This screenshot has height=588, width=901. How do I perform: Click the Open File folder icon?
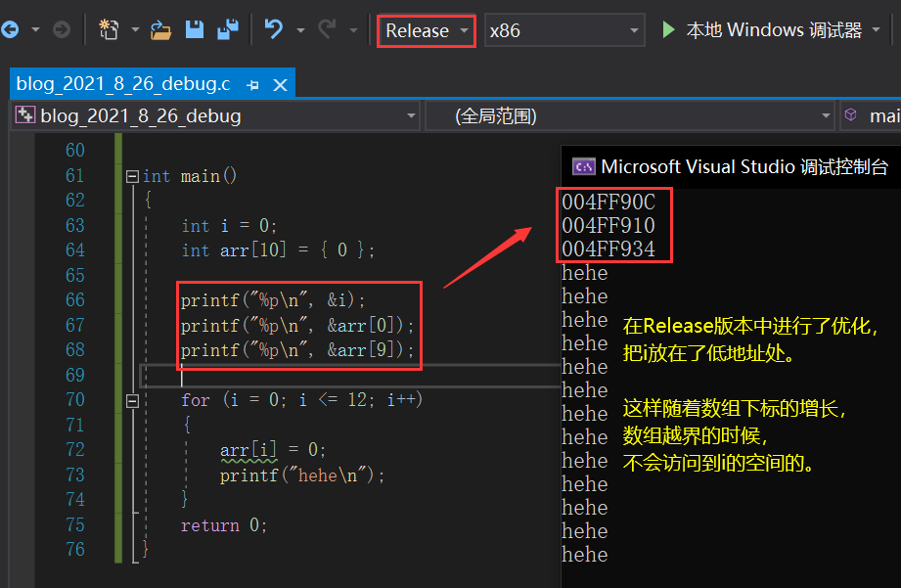[160, 30]
